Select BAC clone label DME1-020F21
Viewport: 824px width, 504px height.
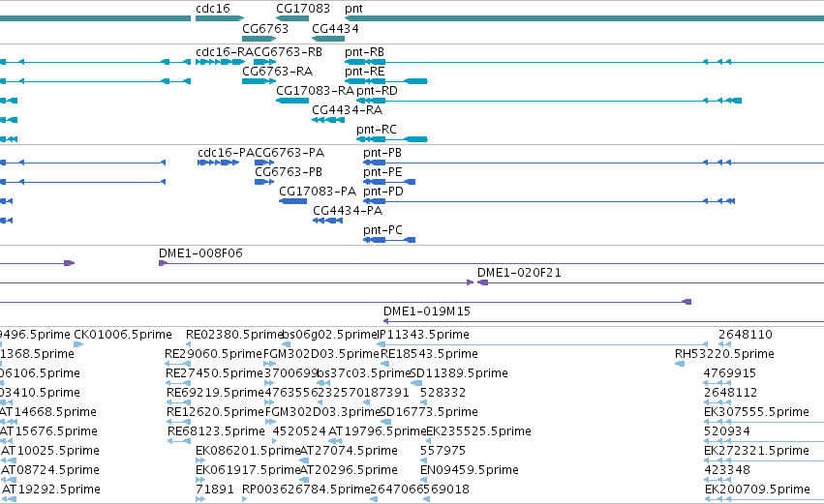click(519, 273)
